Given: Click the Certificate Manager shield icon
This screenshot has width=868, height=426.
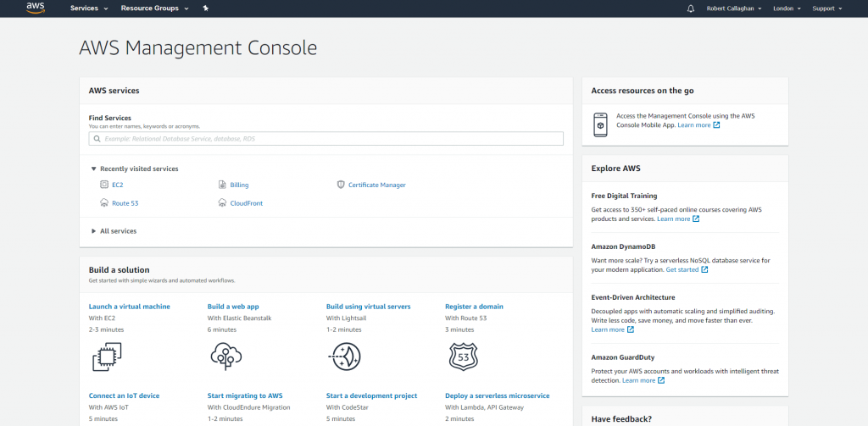Looking at the screenshot, I should point(341,185).
